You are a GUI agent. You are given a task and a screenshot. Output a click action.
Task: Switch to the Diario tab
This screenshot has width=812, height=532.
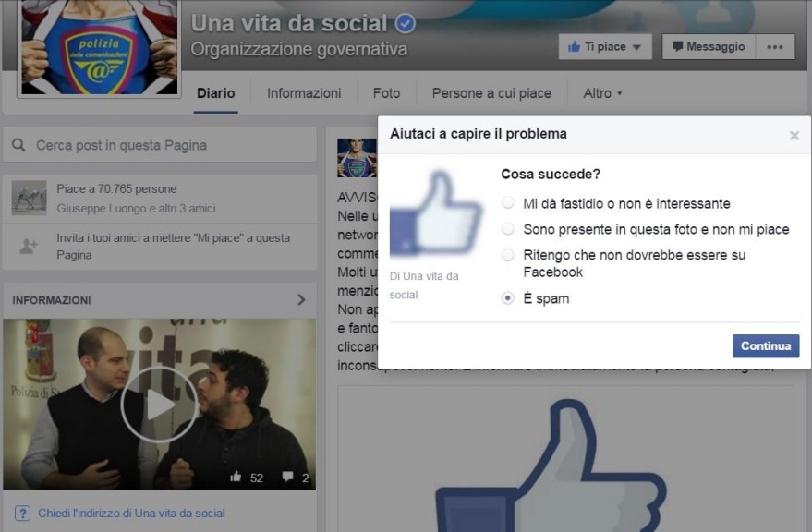tap(216, 93)
